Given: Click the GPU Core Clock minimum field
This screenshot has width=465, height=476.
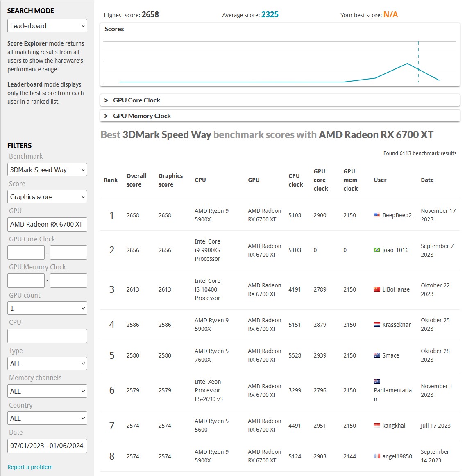Looking at the screenshot, I should click(x=26, y=252).
